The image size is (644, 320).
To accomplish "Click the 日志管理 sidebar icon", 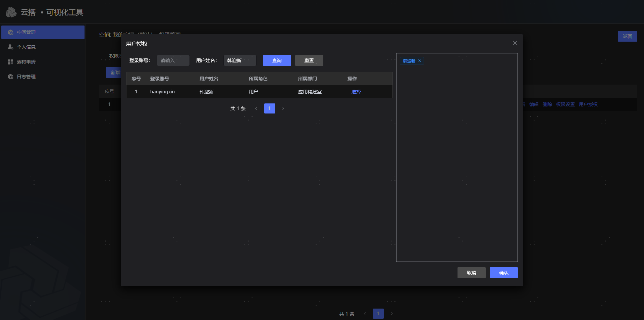I will (x=10, y=77).
